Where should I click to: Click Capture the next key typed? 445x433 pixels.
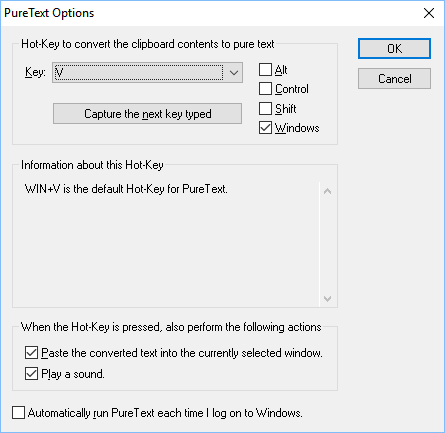click(x=147, y=114)
